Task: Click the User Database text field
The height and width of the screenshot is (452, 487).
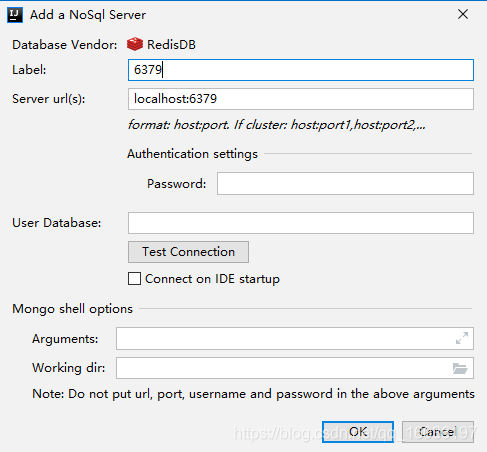Action: tap(301, 223)
